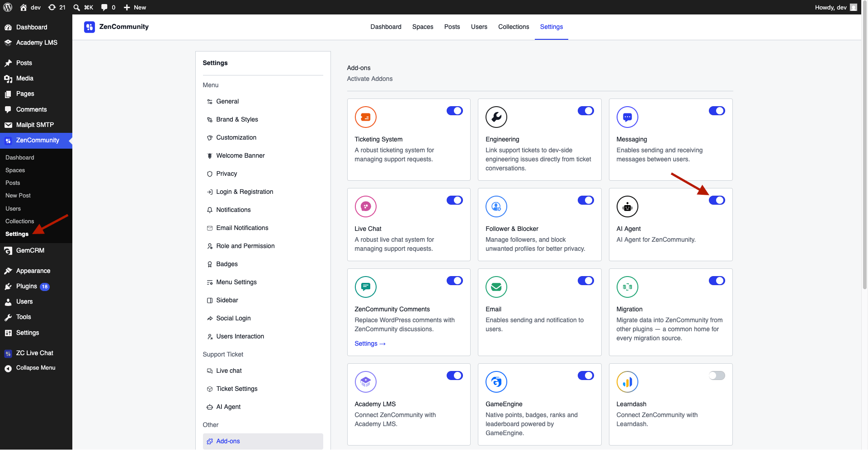Toggle the Migration addon switch
Image resolution: width=868 pixels, height=460 pixels.
(x=717, y=281)
